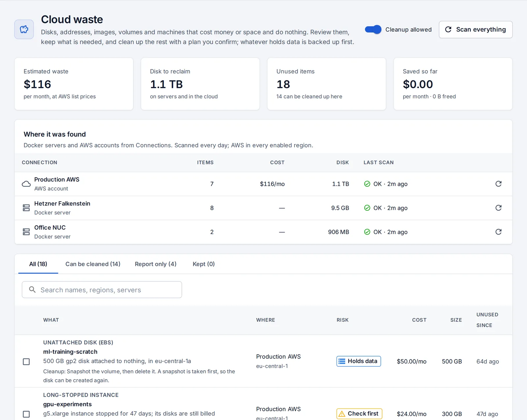Click the Office NUC connection name
This screenshot has width=527, height=420.
[50, 227]
